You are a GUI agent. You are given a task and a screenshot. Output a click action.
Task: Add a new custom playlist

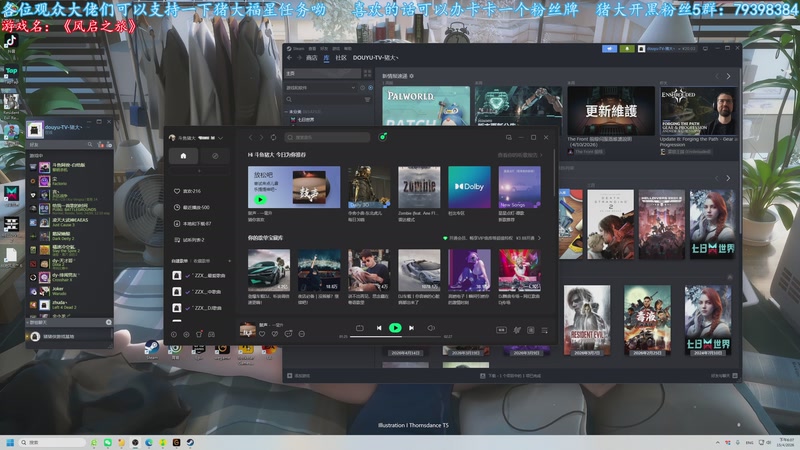point(229,261)
